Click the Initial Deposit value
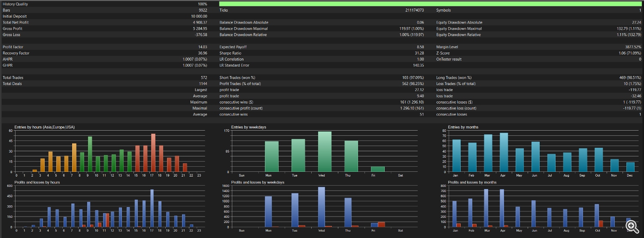Screen dimensions: 644x238 [199, 16]
